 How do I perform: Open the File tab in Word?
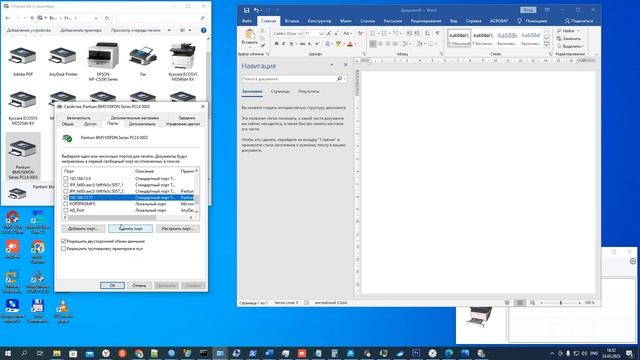247,21
